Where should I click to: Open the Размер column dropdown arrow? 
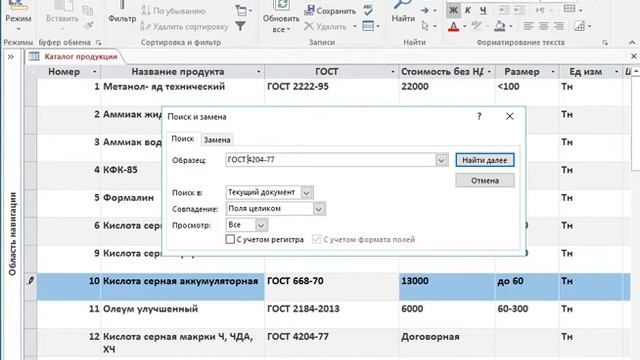click(553, 72)
